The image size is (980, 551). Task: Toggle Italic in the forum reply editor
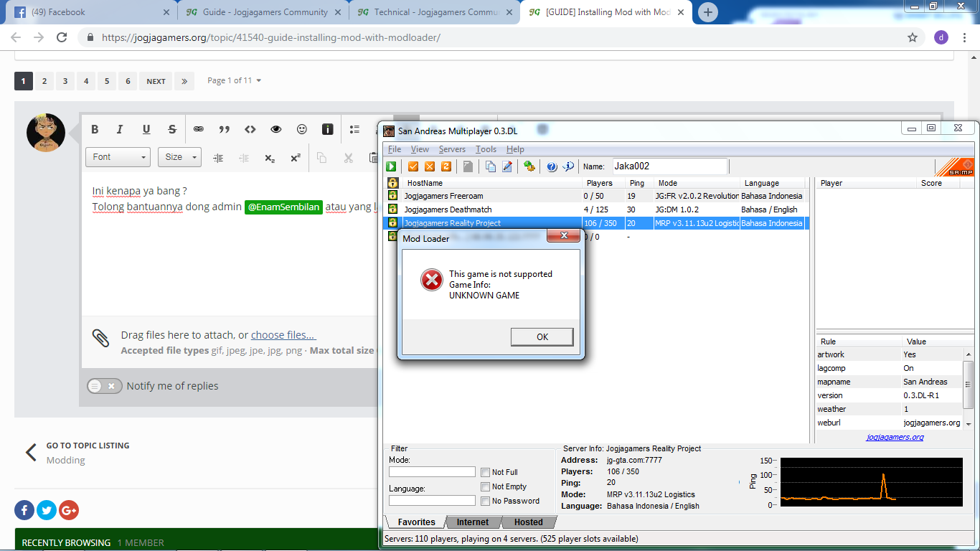pos(120,129)
